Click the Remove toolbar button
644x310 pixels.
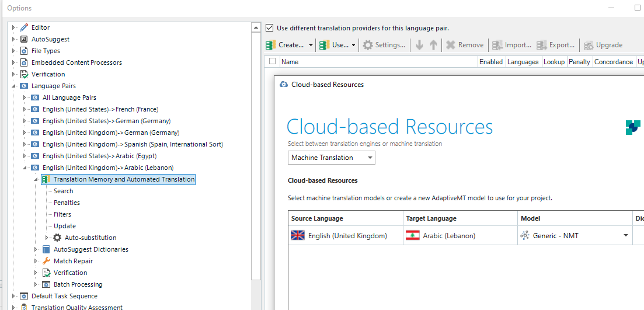(x=465, y=45)
